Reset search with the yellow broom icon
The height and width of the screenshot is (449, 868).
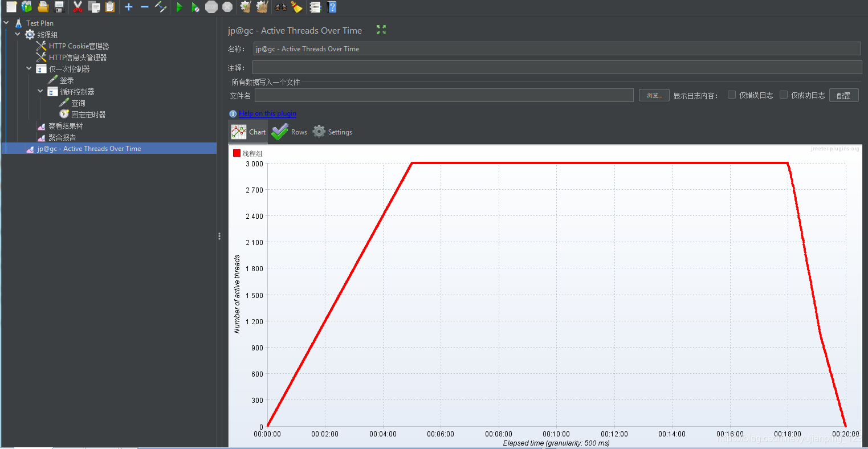296,7
